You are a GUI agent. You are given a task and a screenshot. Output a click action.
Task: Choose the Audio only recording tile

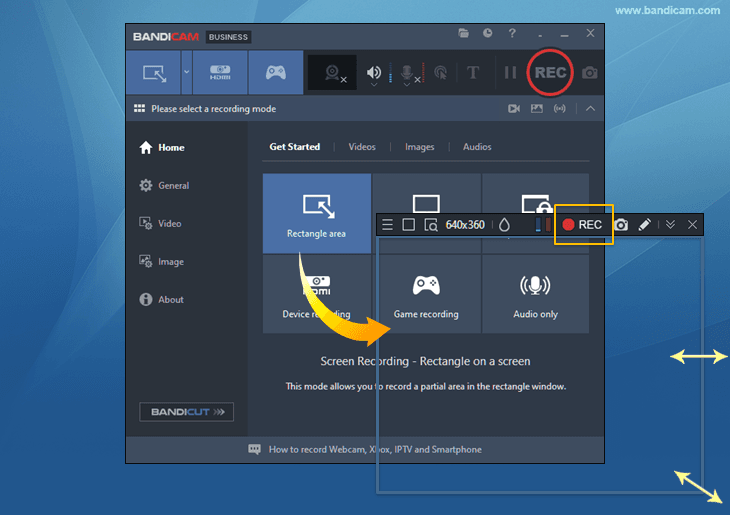click(535, 295)
